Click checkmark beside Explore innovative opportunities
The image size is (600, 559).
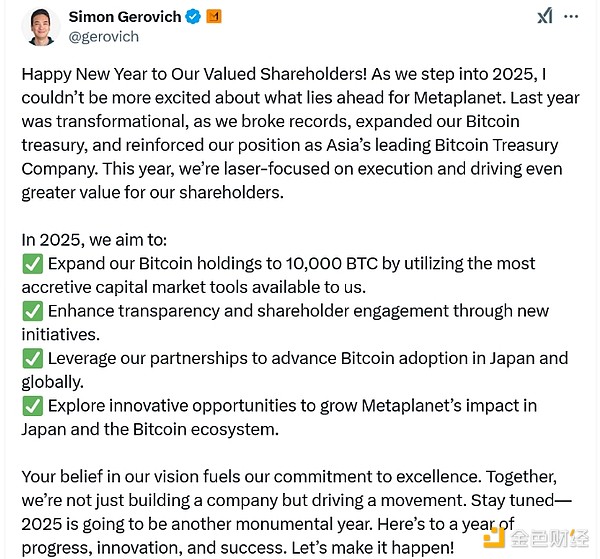pyautogui.click(x=33, y=406)
